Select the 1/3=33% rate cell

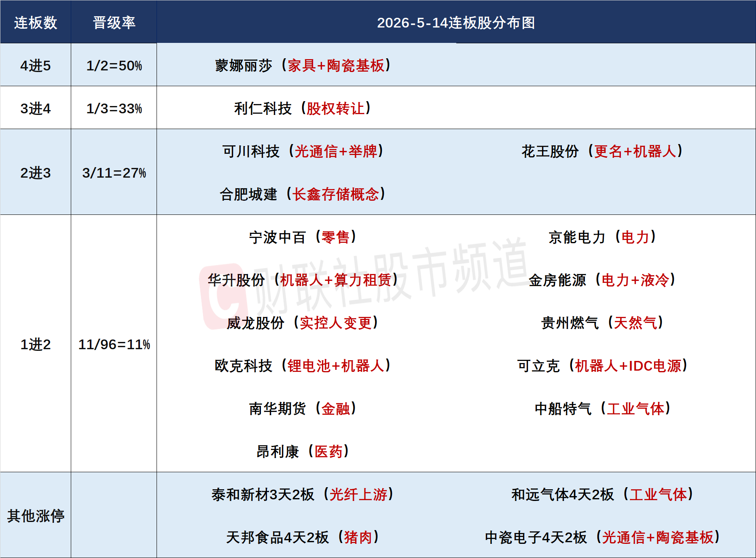coord(114,108)
